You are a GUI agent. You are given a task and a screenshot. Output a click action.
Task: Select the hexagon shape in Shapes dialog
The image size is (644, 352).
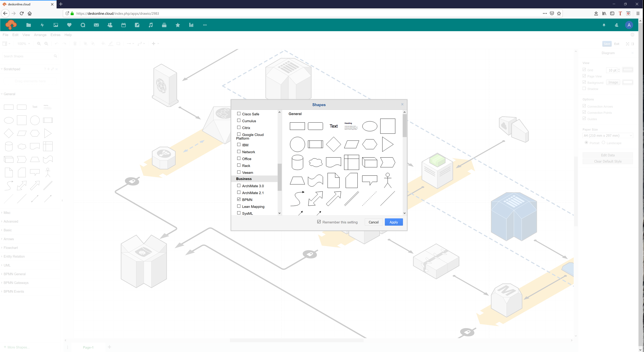click(x=370, y=144)
